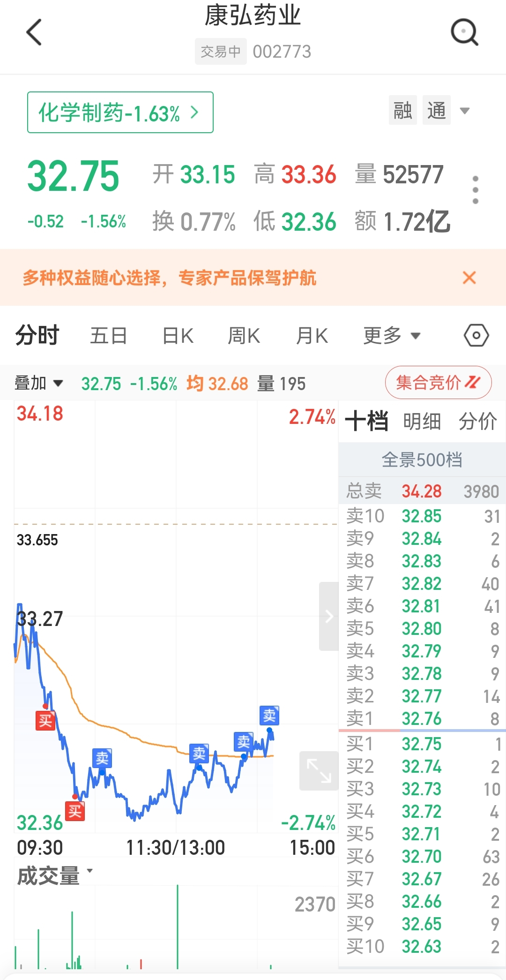Tap the red 买 marker at the 32.36 low
The image size is (506, 980).
tap(75, 811)
